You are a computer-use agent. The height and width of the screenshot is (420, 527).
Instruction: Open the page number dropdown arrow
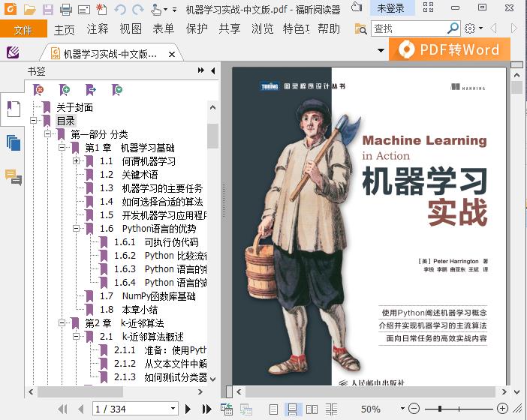tap(173, 409)
